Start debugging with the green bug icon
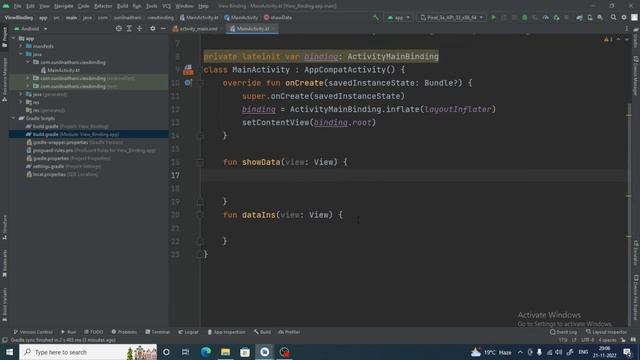Image resolution: width=640 pixels, height=360 pixels. pyautogui.click(x=524, y=18)
